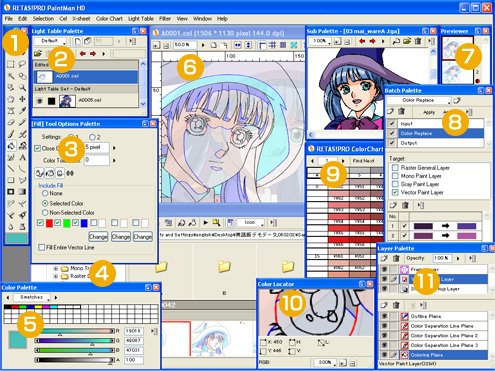Pick the magnifier zoom tool in toolbox
The width and height of the screenshot is (495, 371).
tap(22, 88)
